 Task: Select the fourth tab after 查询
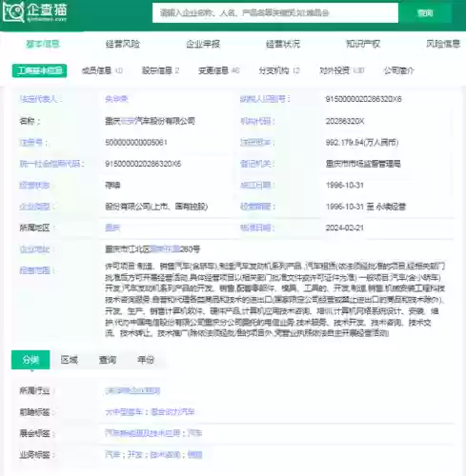click(x=146, y=360)
